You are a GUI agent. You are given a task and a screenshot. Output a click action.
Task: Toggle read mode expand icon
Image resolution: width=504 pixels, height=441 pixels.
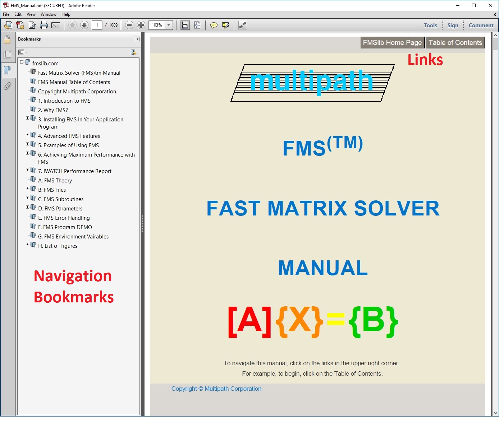243,25
